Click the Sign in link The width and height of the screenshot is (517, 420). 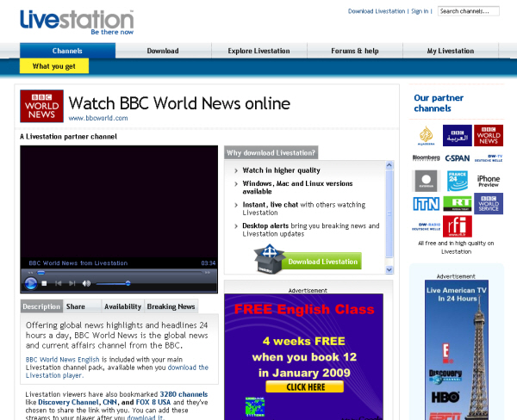(420, 11)
